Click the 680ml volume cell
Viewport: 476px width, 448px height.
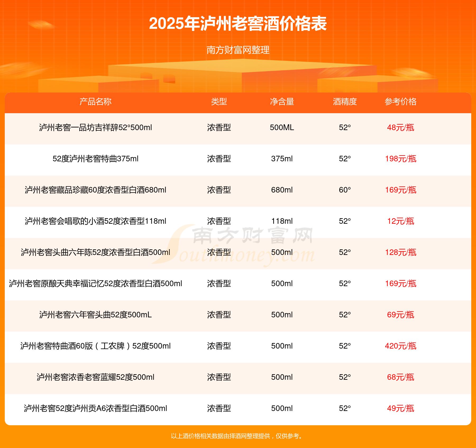pos(282,190)
